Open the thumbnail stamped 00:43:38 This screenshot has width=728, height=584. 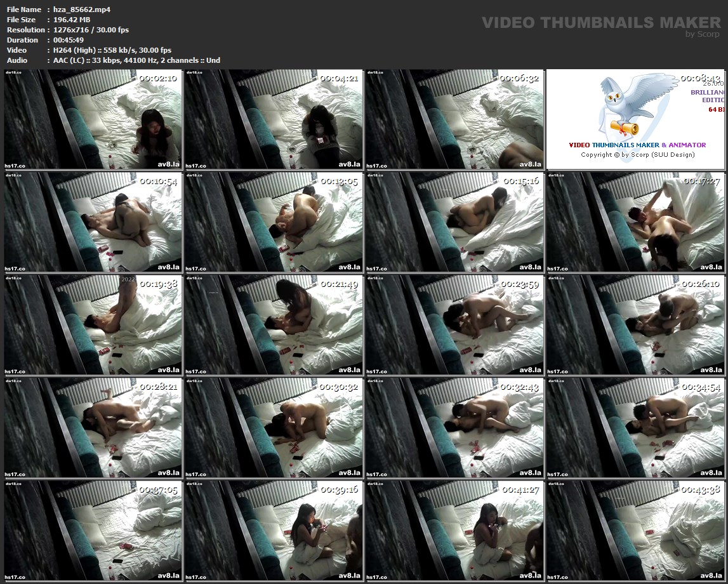coord(635,531)
